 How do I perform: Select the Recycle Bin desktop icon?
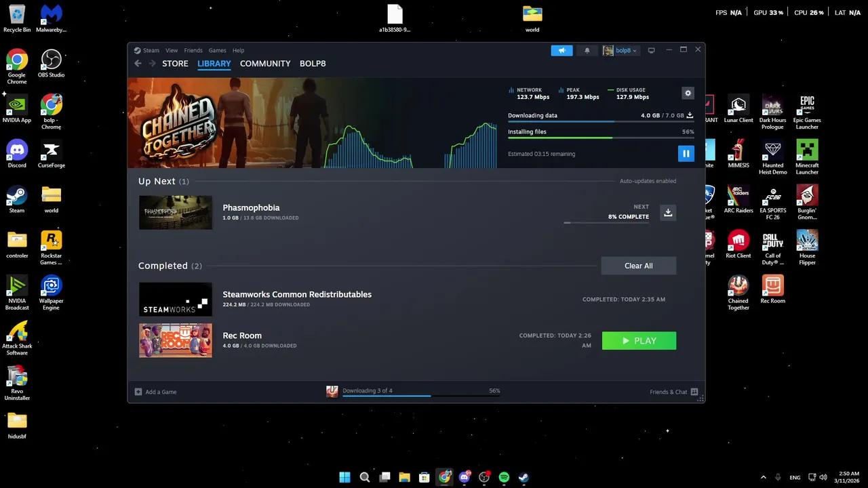[x=17, y=19]
